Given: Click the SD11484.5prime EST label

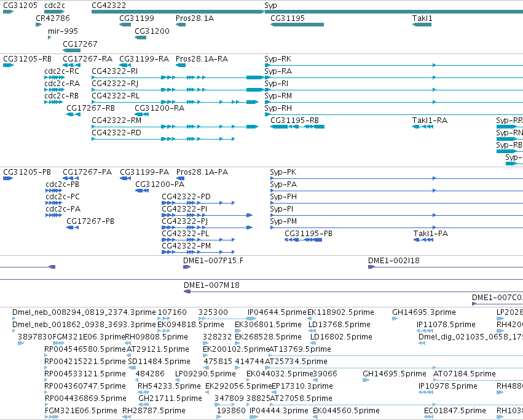Looking at the screenshot, I should (x=159, y=362).
